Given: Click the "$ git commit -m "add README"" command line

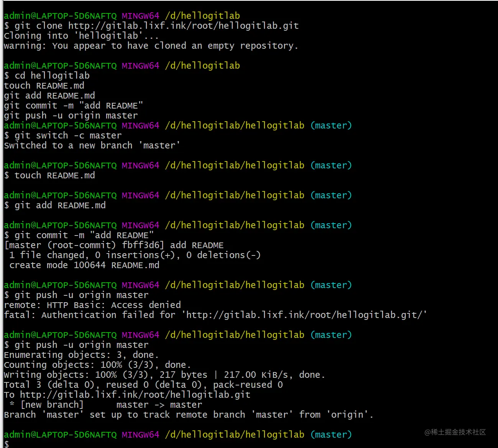Looking at the screenshot, I should pyautogui.click(x=79, y=235).
